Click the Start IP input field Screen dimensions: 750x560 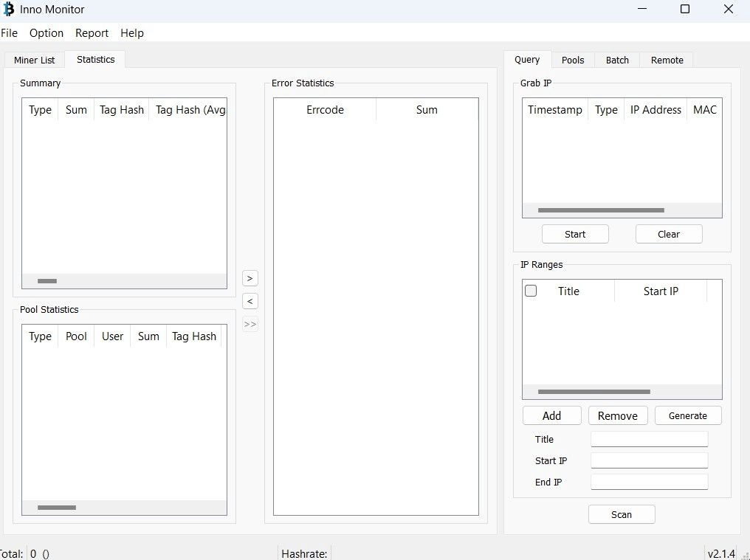tap(649, 460)
